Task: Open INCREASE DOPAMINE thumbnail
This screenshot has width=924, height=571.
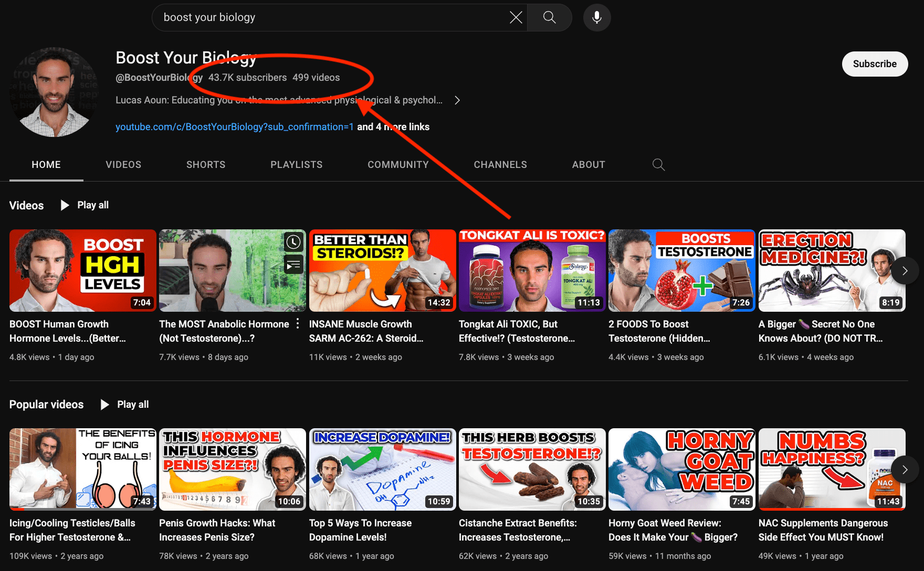Action: click(383, 469)
